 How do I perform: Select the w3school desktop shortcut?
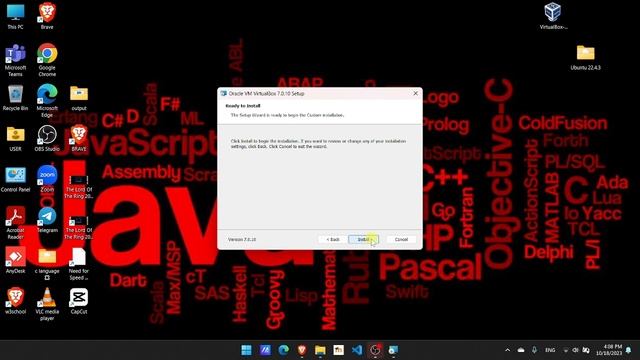click(x=16, y=301)
